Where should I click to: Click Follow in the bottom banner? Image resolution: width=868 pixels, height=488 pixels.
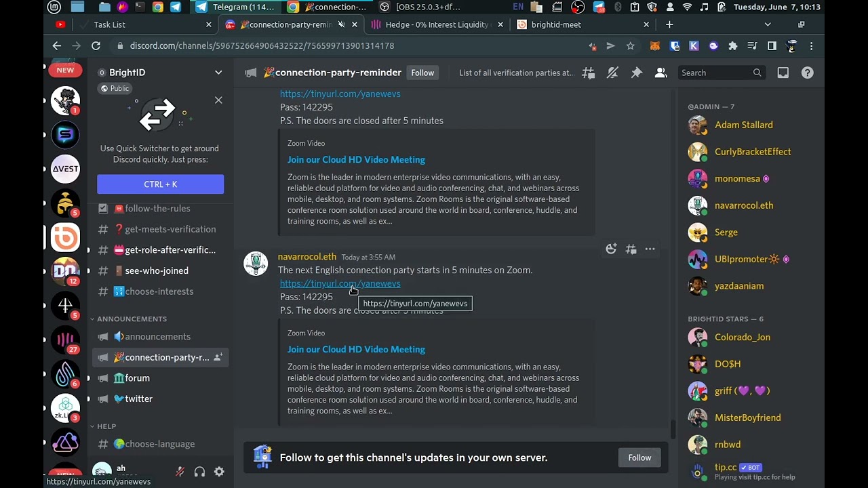point(639,457)
